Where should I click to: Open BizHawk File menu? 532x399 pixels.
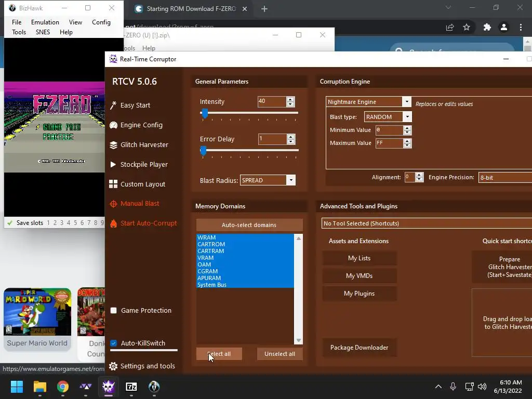pyautogui.click(x=17, y=22)
